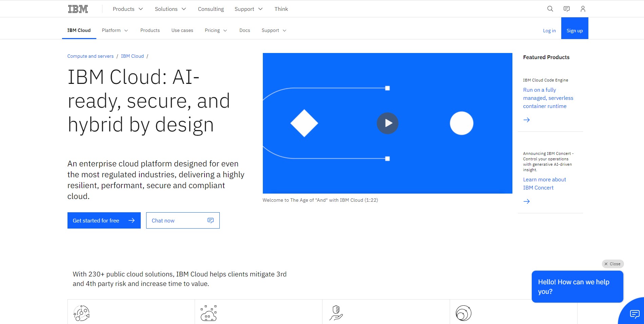Go to the Docs tab
644x324 pixels.
(245, 31)
